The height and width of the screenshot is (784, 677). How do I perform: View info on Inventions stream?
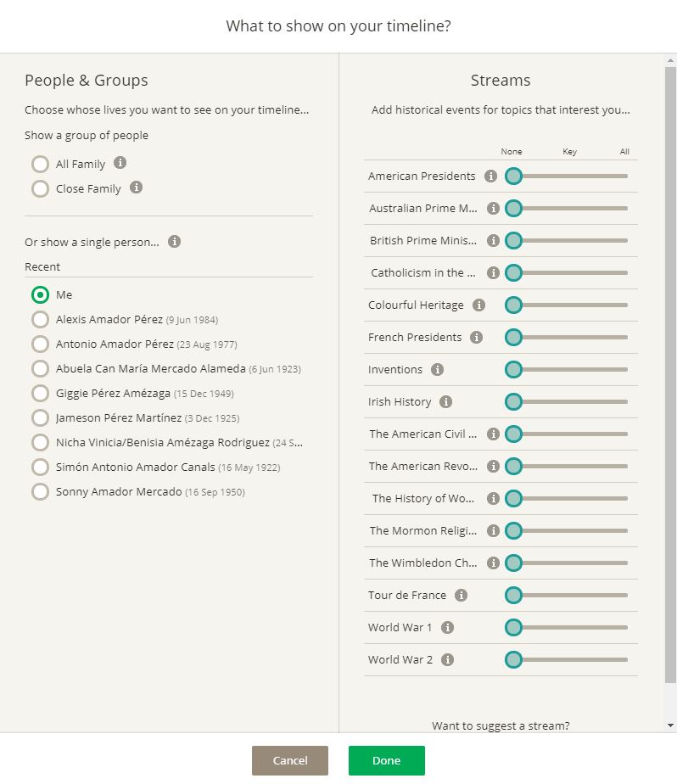tap(437, 370)
